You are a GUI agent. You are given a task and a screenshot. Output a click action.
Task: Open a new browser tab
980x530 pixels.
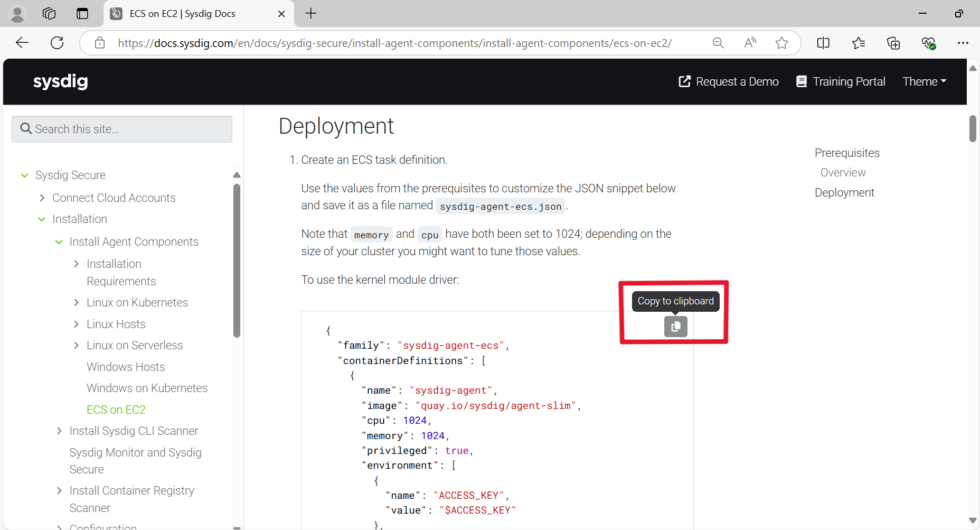pos(311,13)
